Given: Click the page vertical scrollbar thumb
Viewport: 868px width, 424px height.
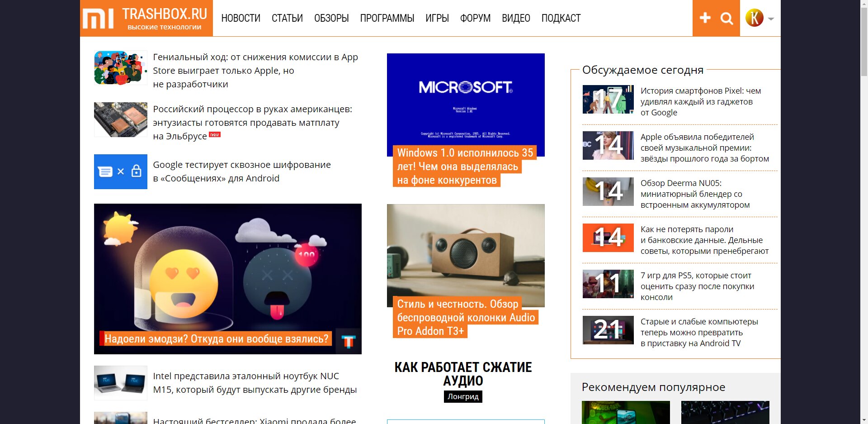Looking at the screenshot, I should point(864,38).
